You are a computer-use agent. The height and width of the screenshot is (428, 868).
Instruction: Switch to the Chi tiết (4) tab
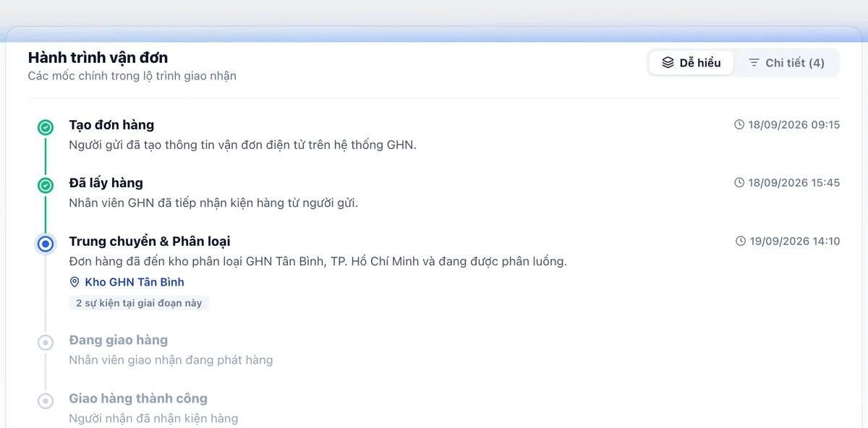[786, 63]
